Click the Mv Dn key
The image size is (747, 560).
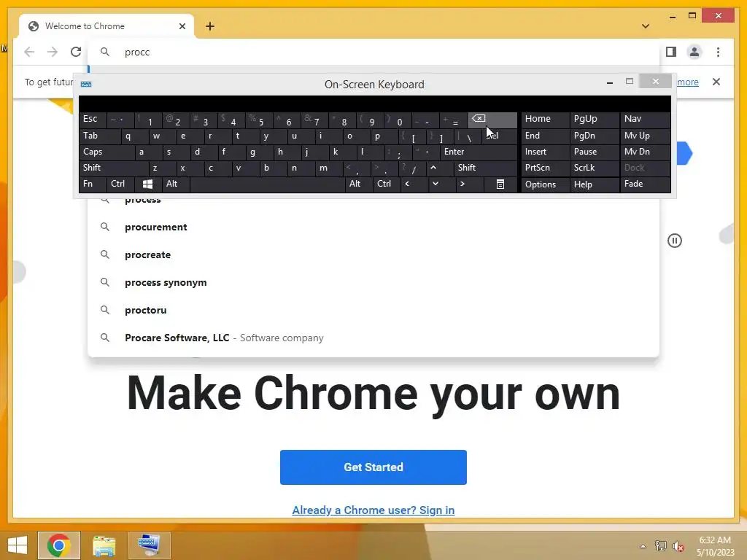click(645, 152)
